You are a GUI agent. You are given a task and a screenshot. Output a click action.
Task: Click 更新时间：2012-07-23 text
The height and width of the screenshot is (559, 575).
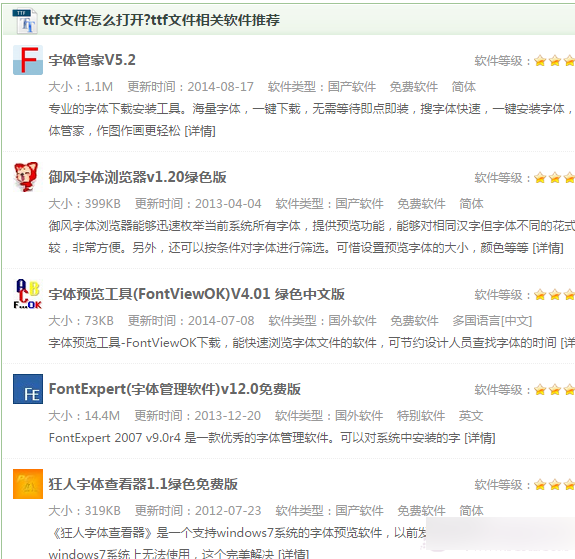point(198,511)
